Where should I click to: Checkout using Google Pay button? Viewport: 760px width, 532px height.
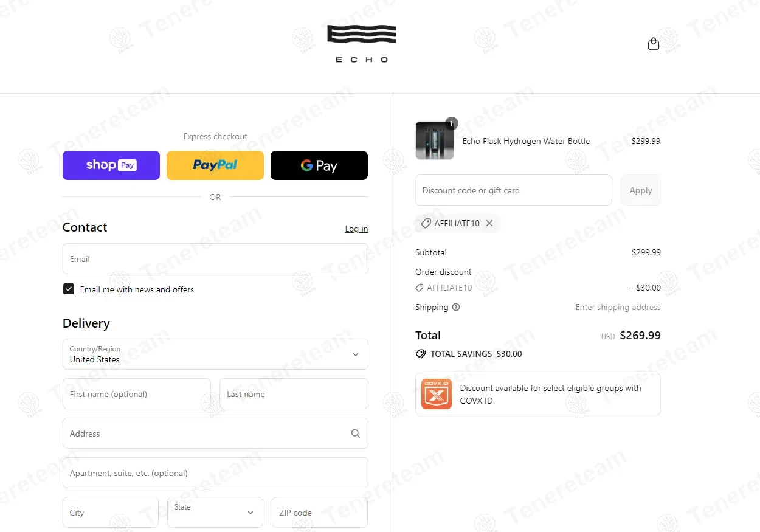(x=319, y=165)
